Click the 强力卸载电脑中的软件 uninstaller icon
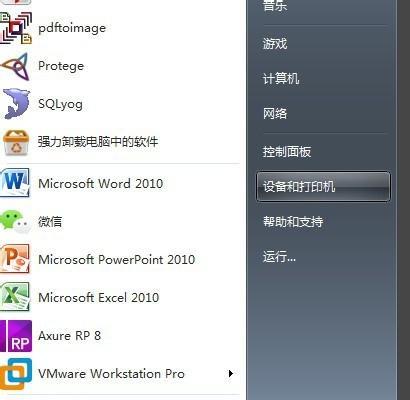The height and width of the screenshot is (400, 410). [x=16, y=143]
